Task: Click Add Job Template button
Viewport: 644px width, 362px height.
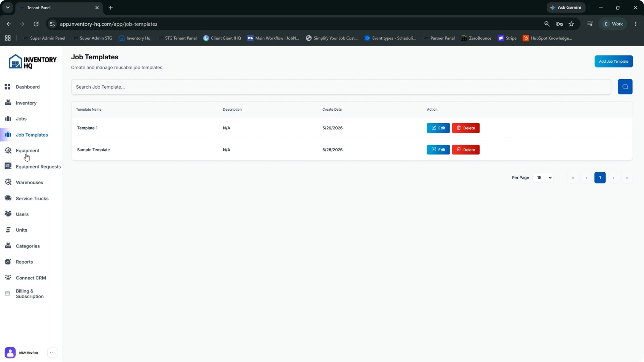Action: (614, 61)
